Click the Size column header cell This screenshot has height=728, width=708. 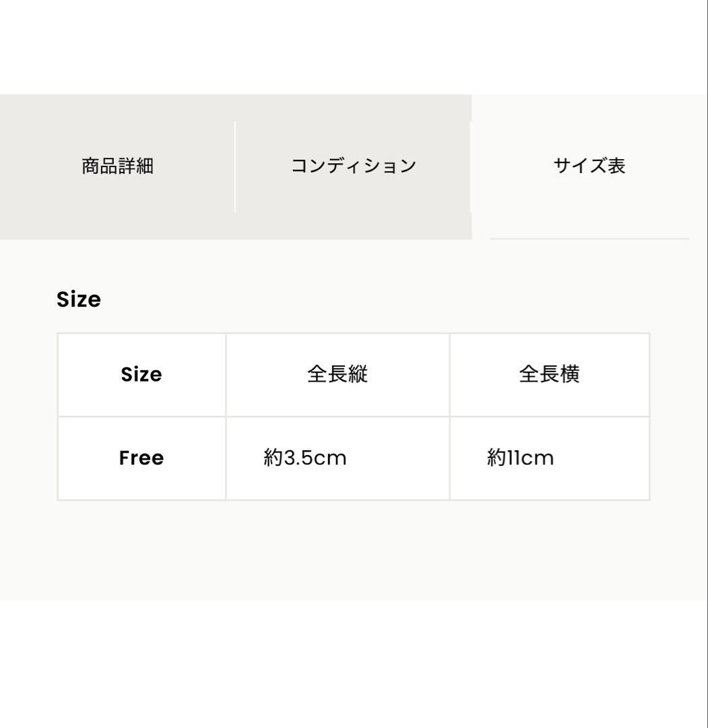(x=141, y=374)
